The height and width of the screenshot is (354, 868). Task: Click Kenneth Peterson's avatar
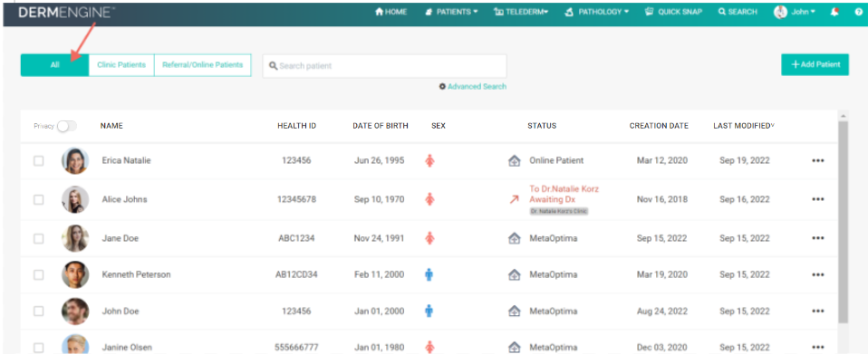tap(75, 274)
